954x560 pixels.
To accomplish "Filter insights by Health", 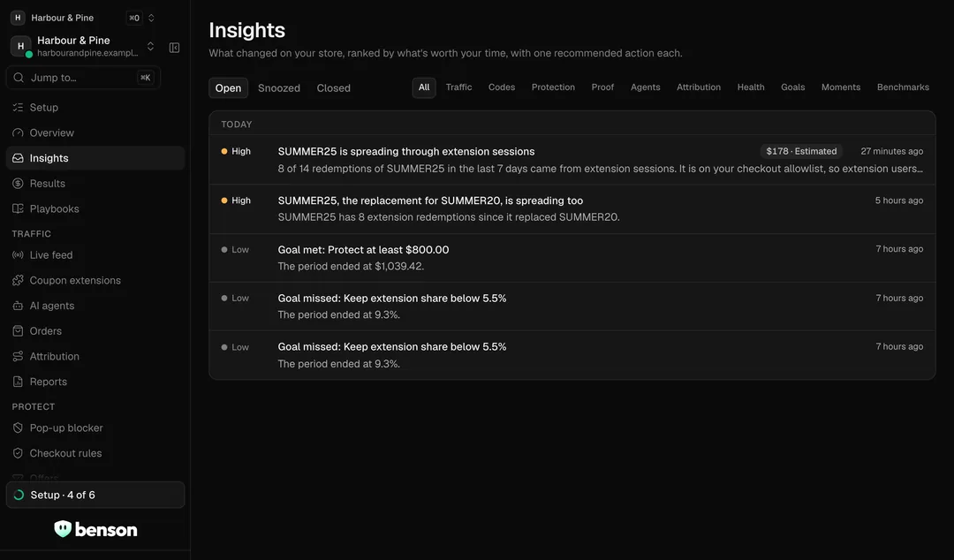I will point(751,87).
